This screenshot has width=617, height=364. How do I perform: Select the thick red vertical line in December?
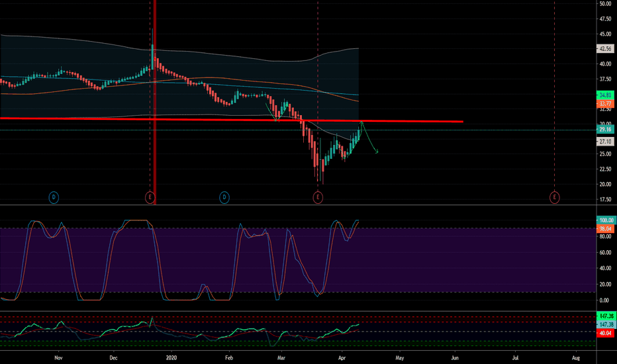pyautogui.click(x=155, y=103)
